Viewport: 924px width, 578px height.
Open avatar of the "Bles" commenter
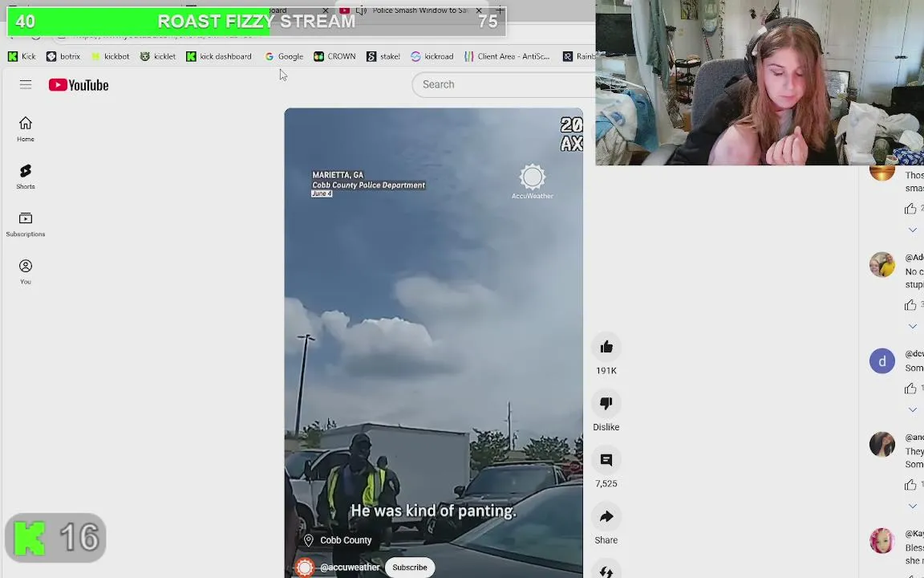coord(882,540)
